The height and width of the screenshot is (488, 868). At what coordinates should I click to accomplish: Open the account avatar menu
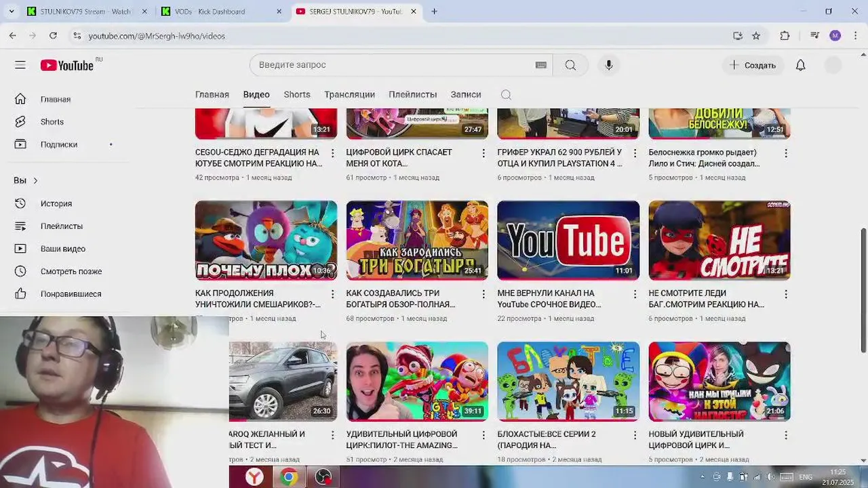pyautogui.click(x=833, y=65)
